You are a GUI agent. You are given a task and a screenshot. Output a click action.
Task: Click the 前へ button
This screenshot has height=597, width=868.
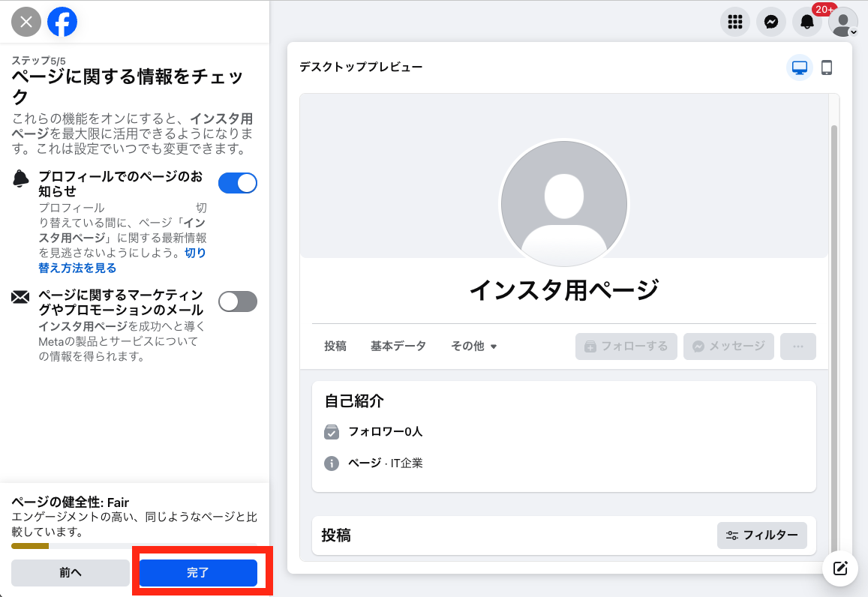[x=70, y=572]
